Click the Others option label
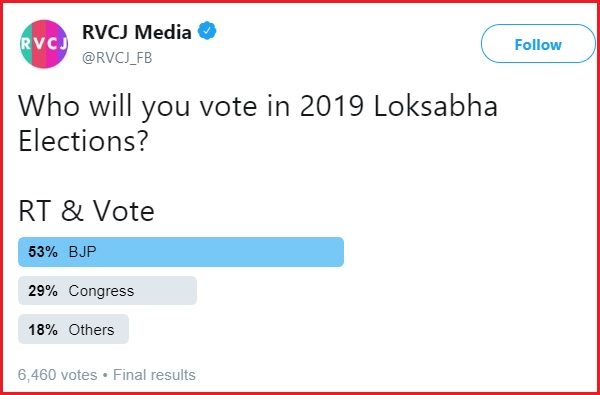Screen dimensions: 600x395 tap(91, 330)
